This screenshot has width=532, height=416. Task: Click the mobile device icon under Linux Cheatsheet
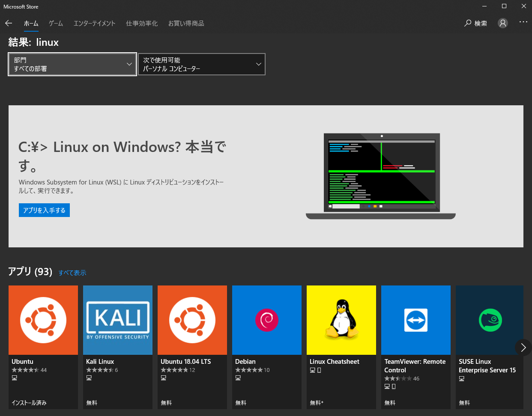click(x=319, y=370)
